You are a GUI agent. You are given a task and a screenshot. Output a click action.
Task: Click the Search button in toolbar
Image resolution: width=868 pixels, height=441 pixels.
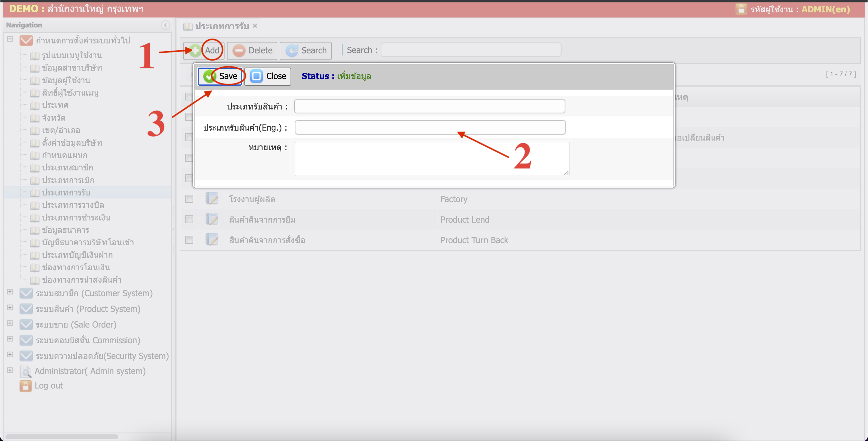pyautogui.click(x=306, y=51)
